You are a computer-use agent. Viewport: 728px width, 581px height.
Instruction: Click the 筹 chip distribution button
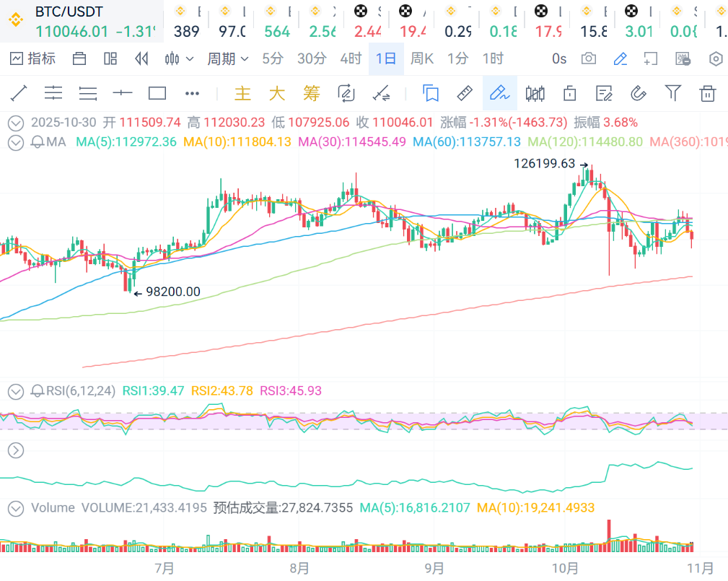[x=311, y=93]
